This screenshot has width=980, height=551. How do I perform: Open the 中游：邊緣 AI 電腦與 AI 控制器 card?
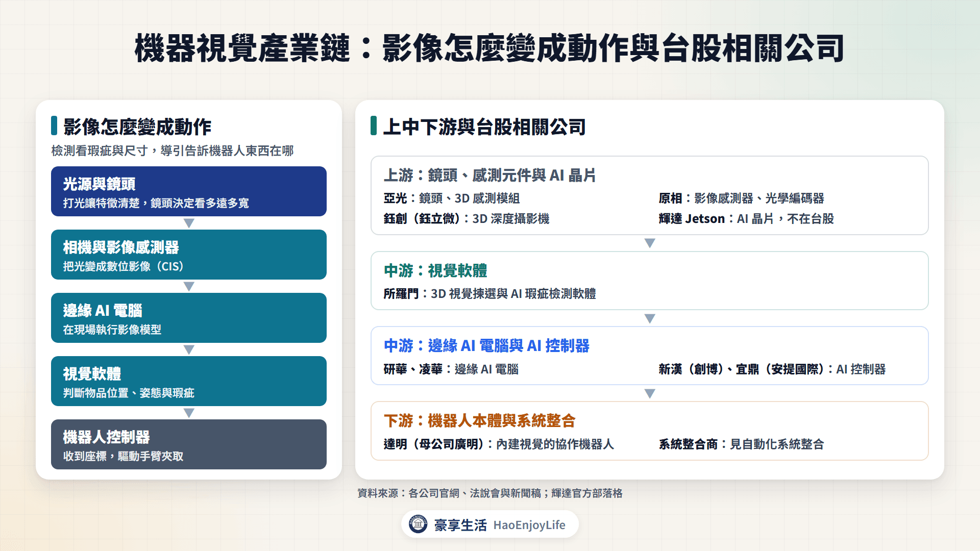(x=650, y=356)
